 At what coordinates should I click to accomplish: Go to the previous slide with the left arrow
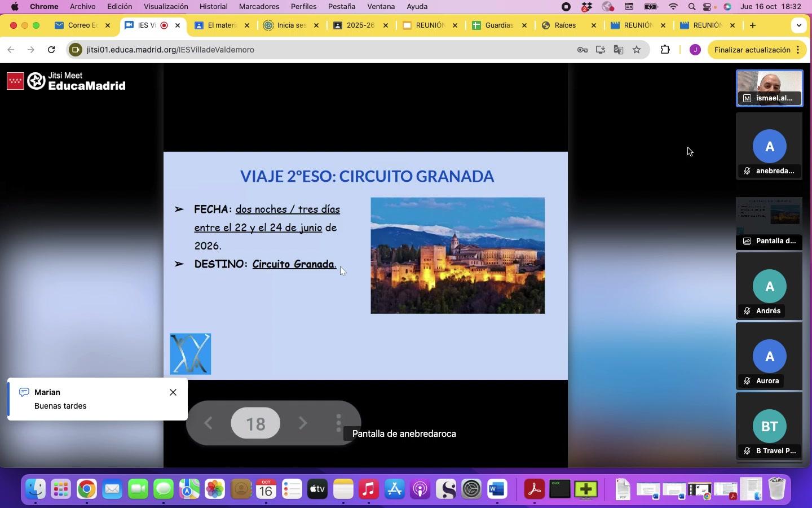click(208, 423)
